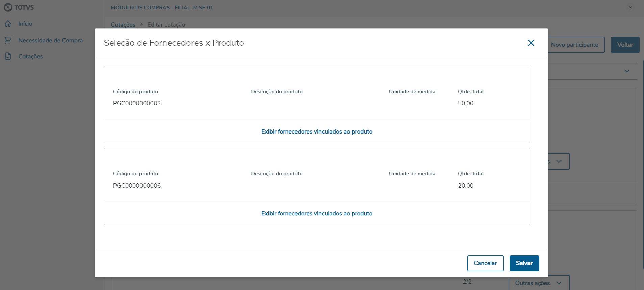The image size is (644, 290).
Task: Open the user profile icon
Action: 630,7
